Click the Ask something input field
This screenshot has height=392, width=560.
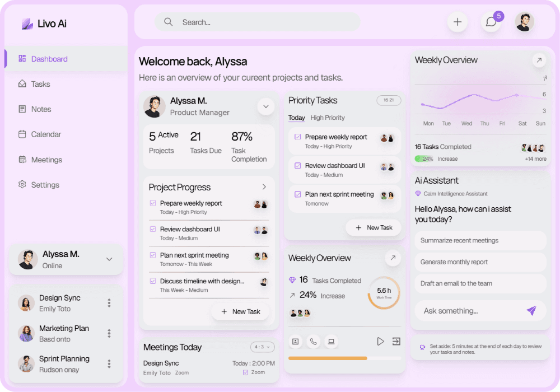(x=480, y=311)
